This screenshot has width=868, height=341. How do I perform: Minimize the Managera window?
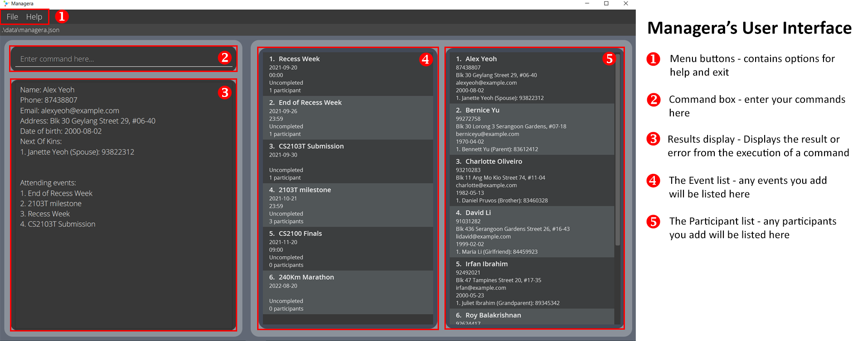[x=587, y=4]
